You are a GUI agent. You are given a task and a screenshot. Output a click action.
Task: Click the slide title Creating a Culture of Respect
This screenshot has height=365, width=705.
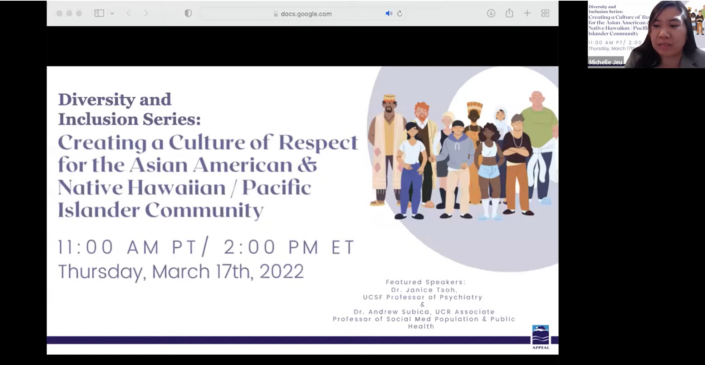click(208, 143)
